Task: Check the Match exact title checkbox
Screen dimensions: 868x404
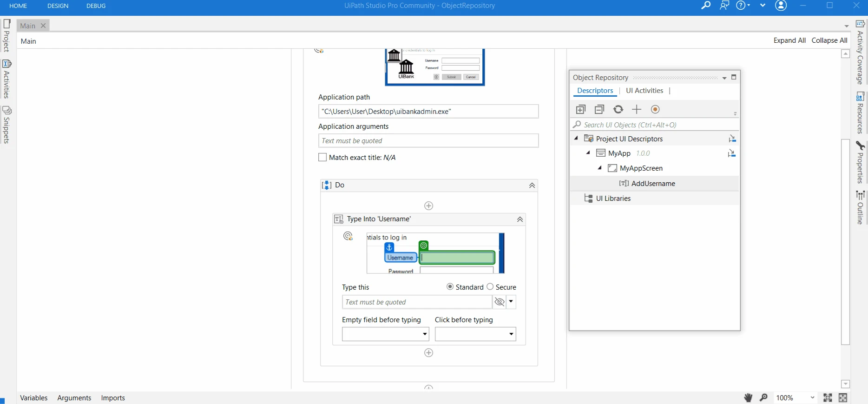Action: tap(322, 157)
